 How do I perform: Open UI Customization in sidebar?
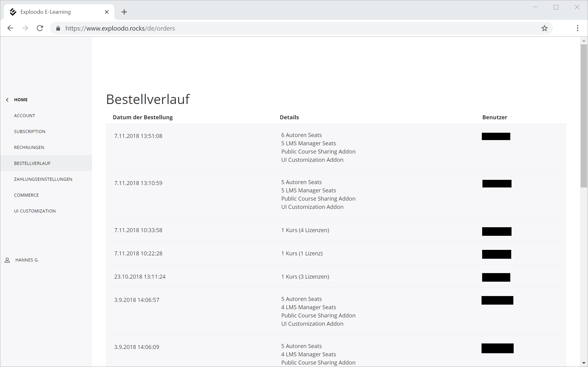(x=35, y=211)
